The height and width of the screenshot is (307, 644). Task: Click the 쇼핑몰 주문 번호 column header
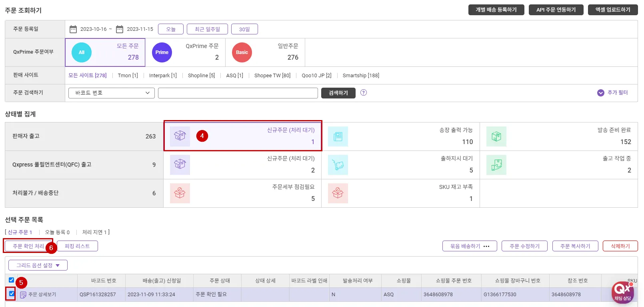pos(454,281)
